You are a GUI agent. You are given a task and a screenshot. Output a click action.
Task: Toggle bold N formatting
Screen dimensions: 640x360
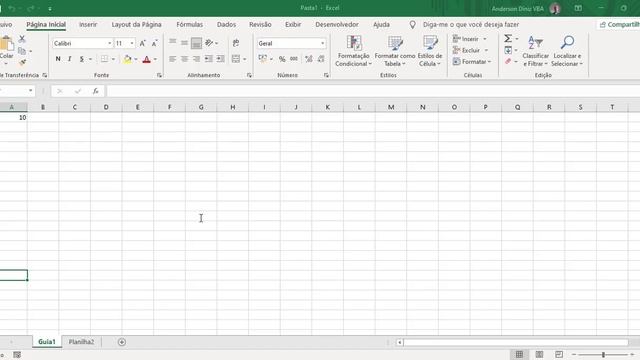[x=58, y=59]
